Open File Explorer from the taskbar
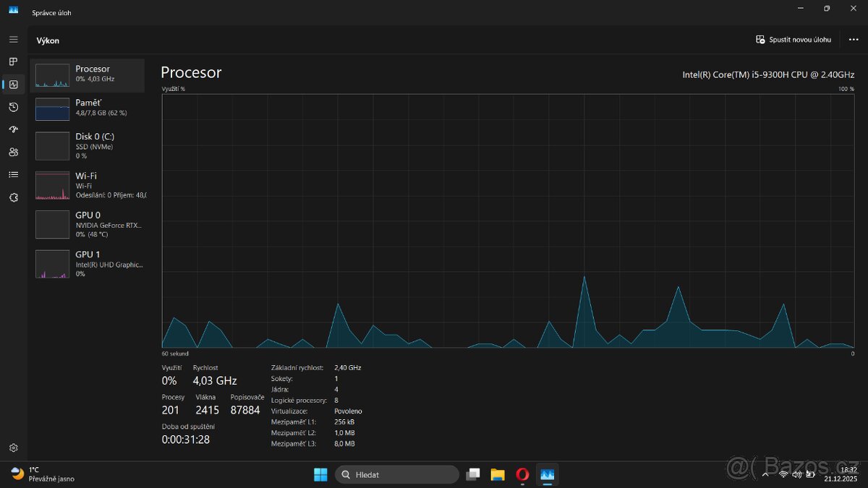This screenshot has width=868, height=488. click(498, 474)
